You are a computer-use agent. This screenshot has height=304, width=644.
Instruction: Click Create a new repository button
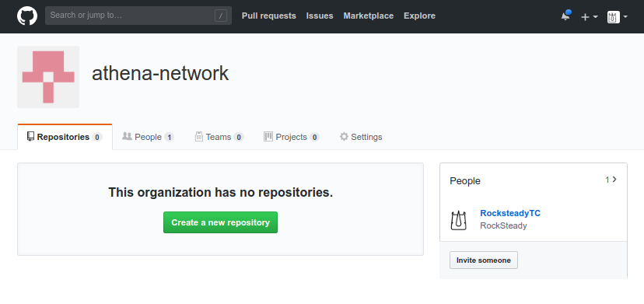click(x=221, y=222)
